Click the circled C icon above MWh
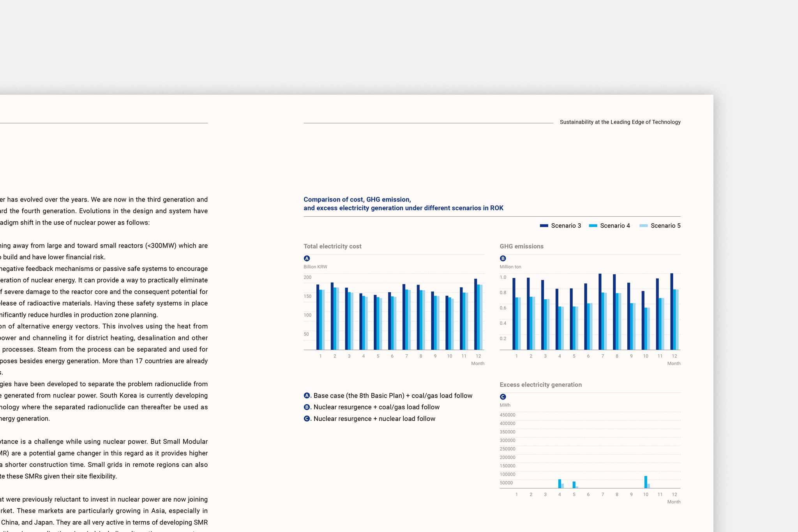The height and width of the screenshot is (532, 798). tap(503, 397)
